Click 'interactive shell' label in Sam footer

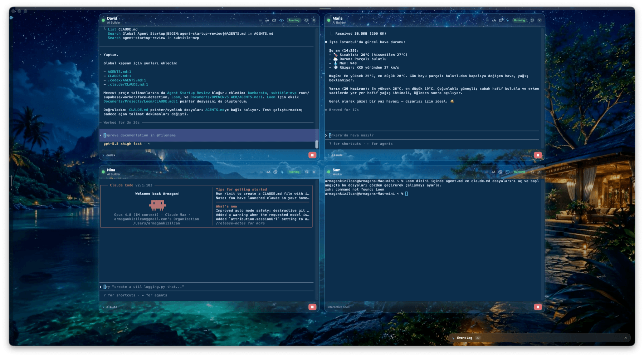point(338,307)
